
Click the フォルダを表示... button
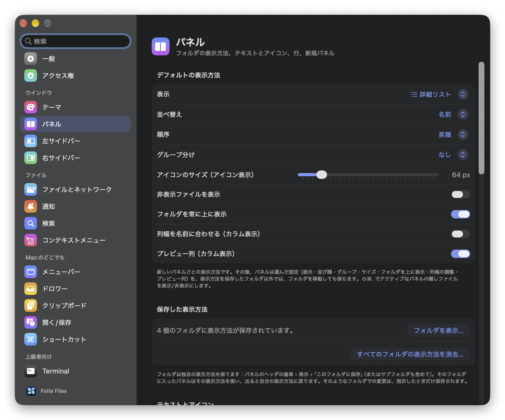point(439,330)
